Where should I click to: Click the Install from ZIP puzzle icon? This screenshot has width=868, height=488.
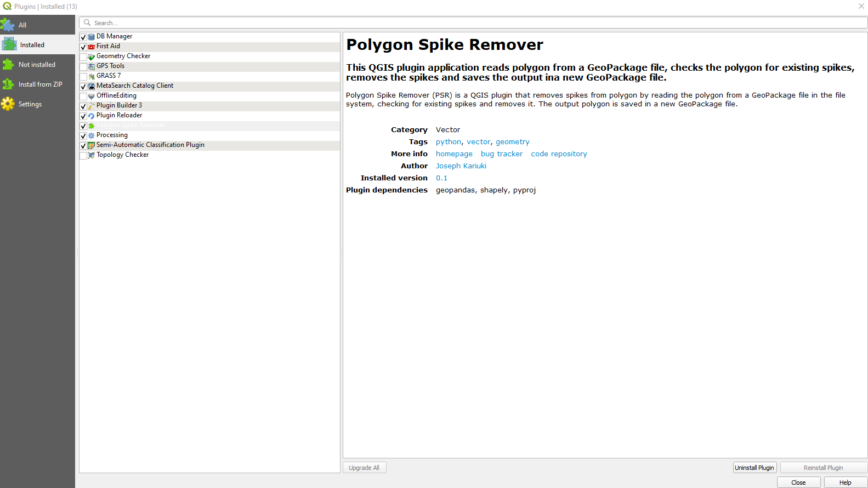[x=8, y=84]
